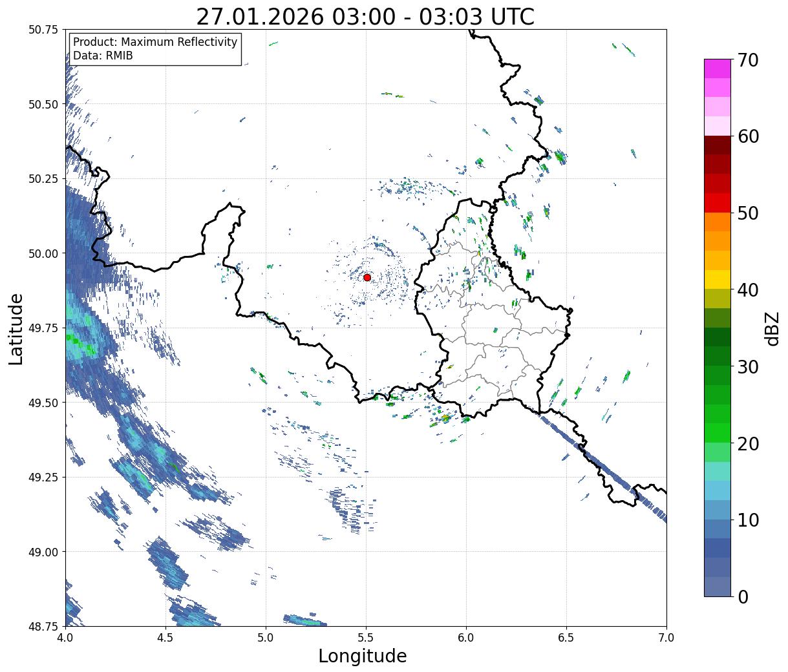
Task: Click the colorbar tick label '70'
Action: (x=747, y=60)
